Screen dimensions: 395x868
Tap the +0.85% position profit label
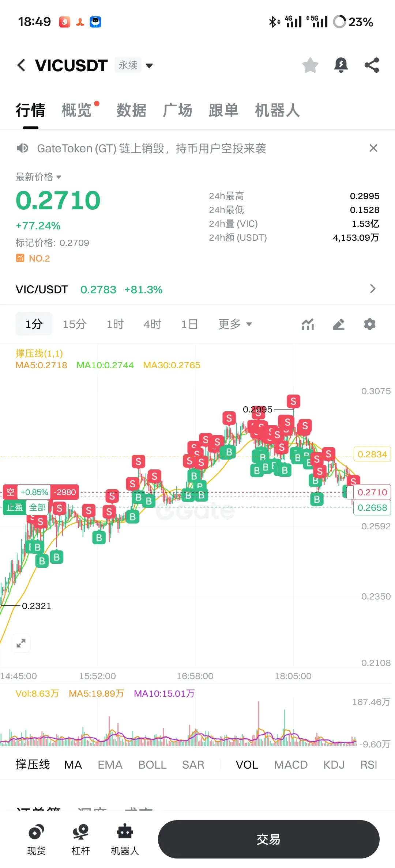34,492
